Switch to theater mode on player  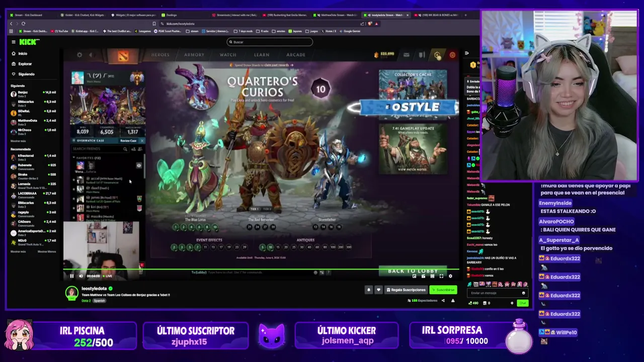tap(432, 276)
